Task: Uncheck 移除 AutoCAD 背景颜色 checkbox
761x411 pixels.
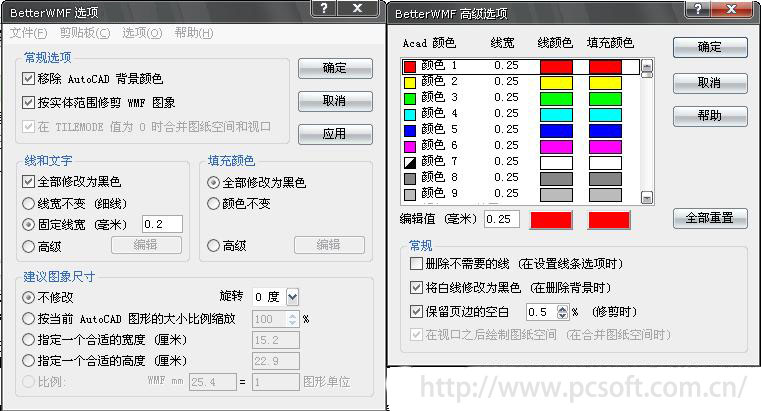Action: pos(28,78)
